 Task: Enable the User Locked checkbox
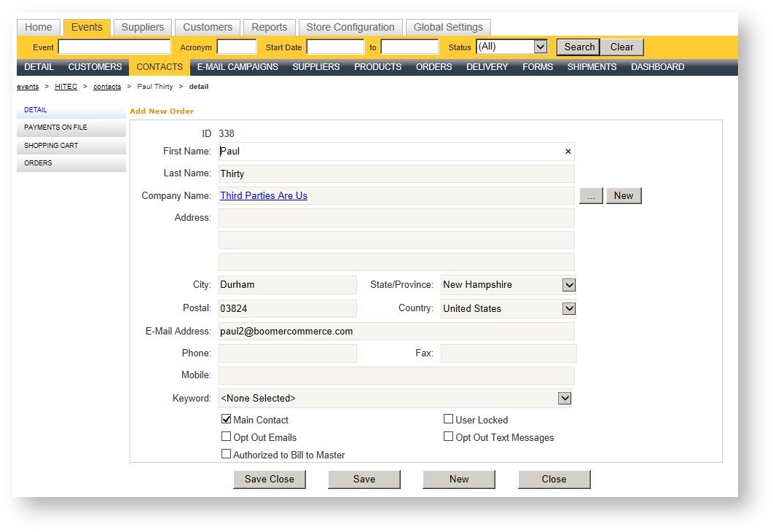(448, 418)
